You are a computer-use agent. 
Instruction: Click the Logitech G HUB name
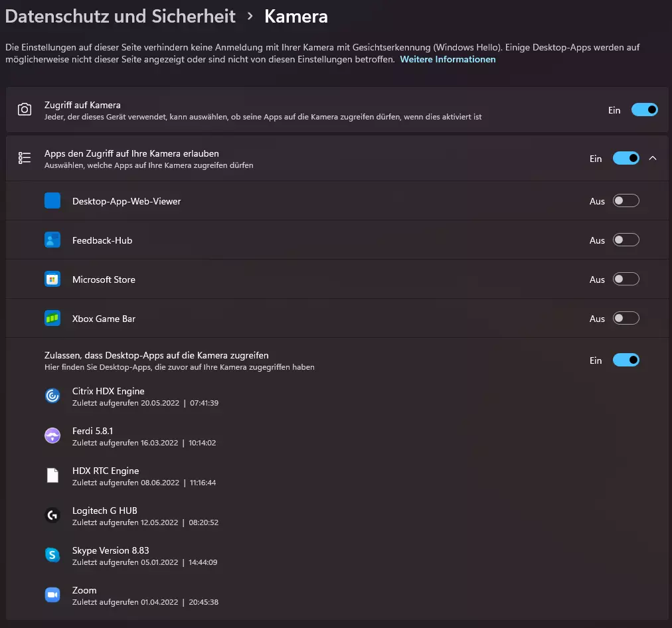pyautogui.click(x=104, y=510)
